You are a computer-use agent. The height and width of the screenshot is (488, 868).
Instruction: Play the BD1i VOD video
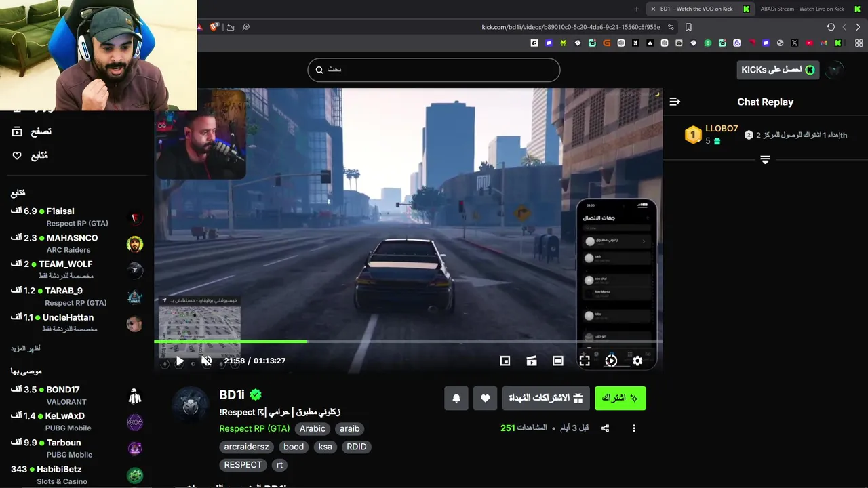(180, 361)
